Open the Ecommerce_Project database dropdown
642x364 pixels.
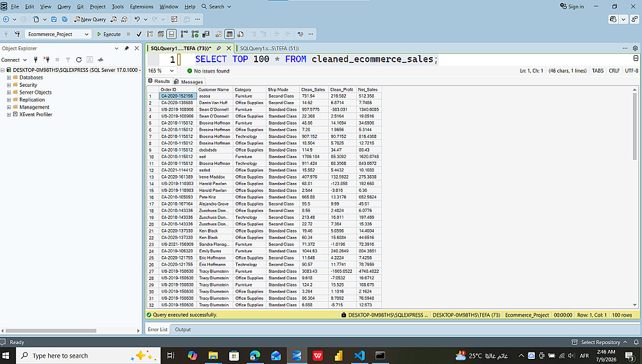point(58,35)
